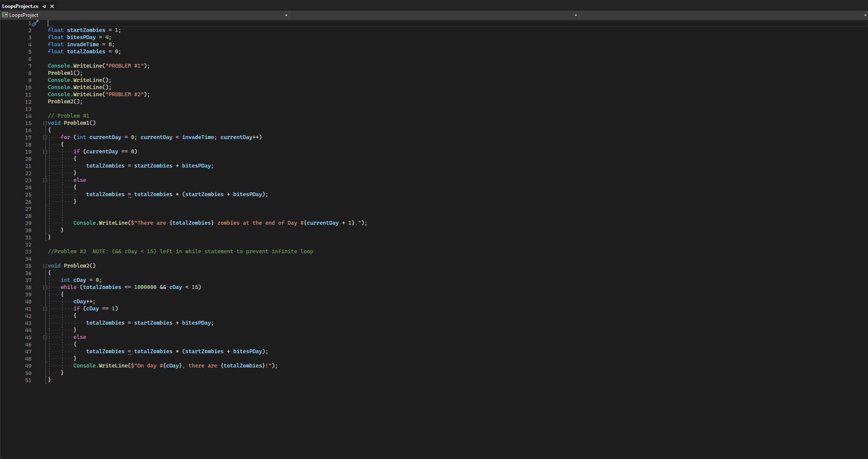The height and width of the screenshot is (459, 868).
Task: Open the LoopsProject scope dropdown arrow
Action: (x=286, y=15)
